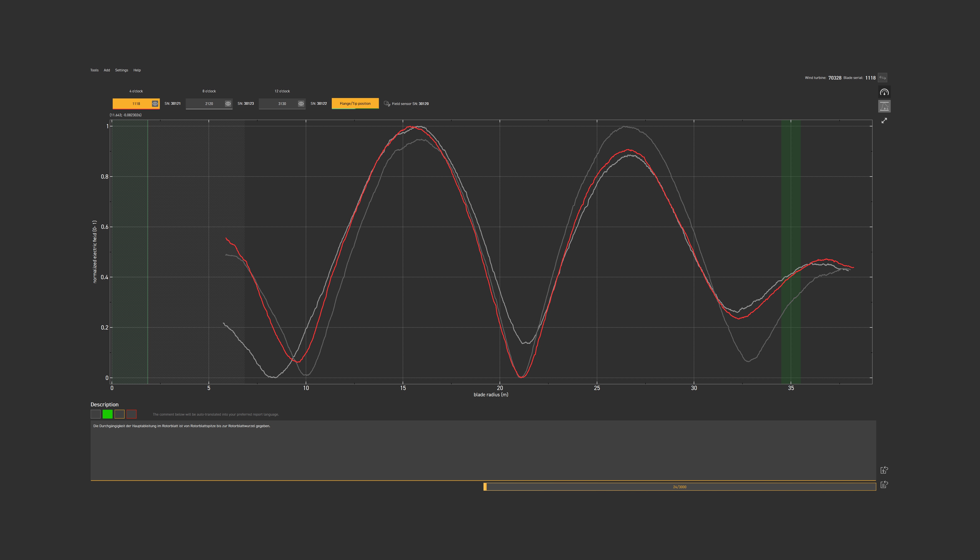Open the gauge measurement view icon
The width and height of the screenshot is (980, 560).
[884, 92]
